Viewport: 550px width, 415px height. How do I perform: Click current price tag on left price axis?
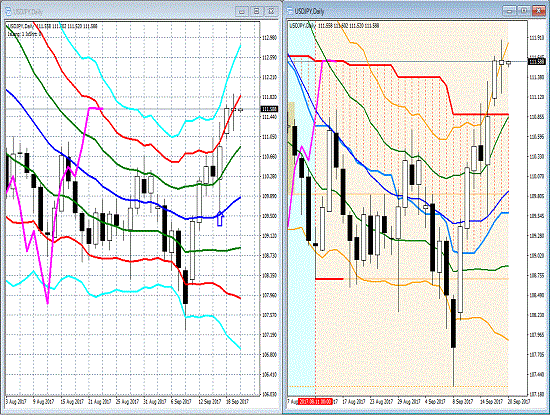coord(269,109)
